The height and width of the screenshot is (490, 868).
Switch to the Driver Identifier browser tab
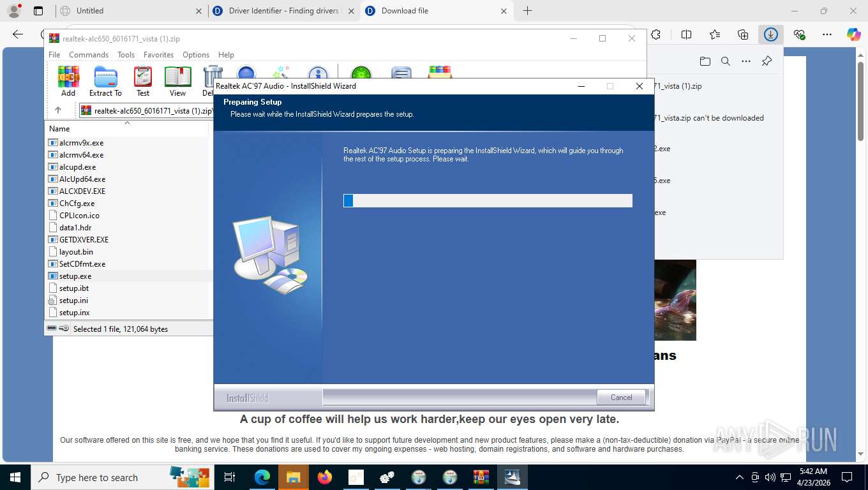coord(284,11)
